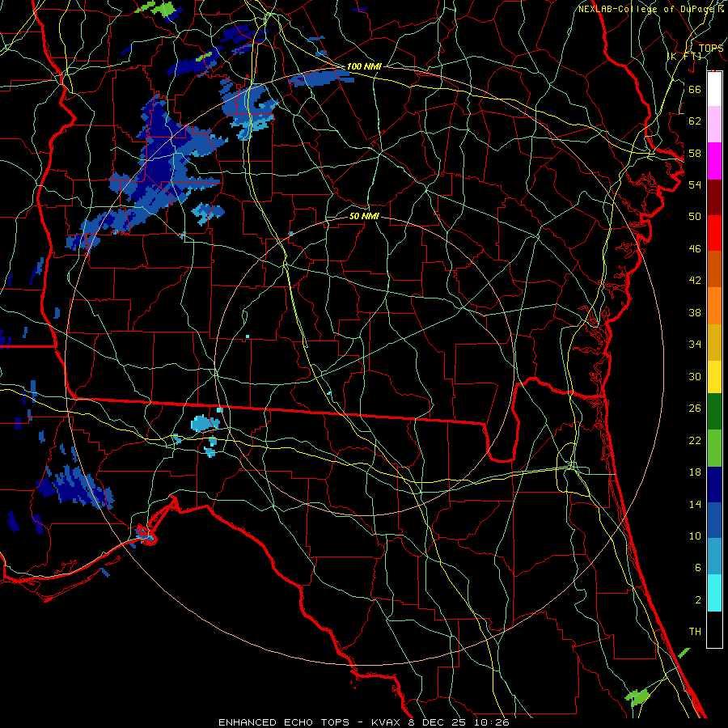Viewport: 728px width, 728px height.
Task: Click the magenta legend swatch
Action: tap(714, 161)
